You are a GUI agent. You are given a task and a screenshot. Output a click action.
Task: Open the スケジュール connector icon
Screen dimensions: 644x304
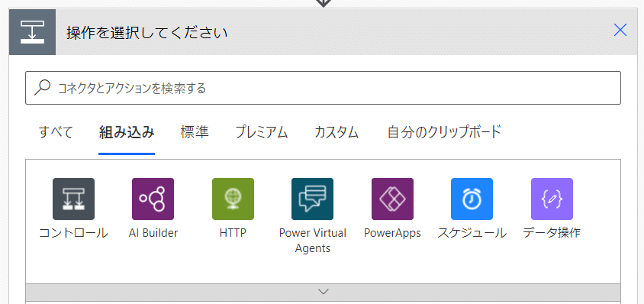pos(472,199)
